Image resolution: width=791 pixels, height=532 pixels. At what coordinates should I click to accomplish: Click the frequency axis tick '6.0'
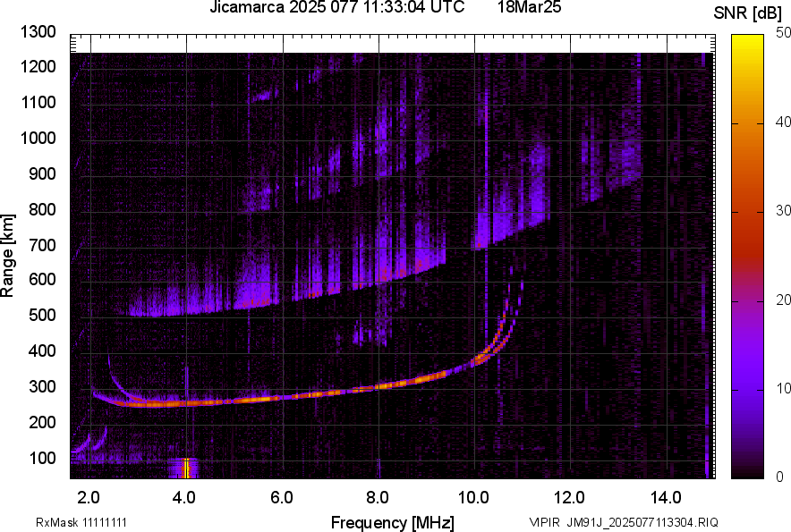click(282, 498)
